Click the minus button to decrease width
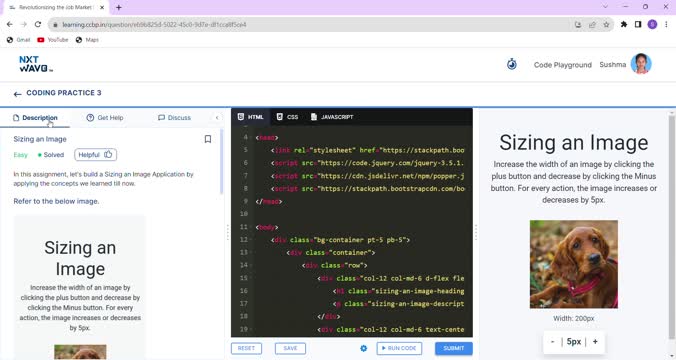676x360 pixels. coord(552,341)
